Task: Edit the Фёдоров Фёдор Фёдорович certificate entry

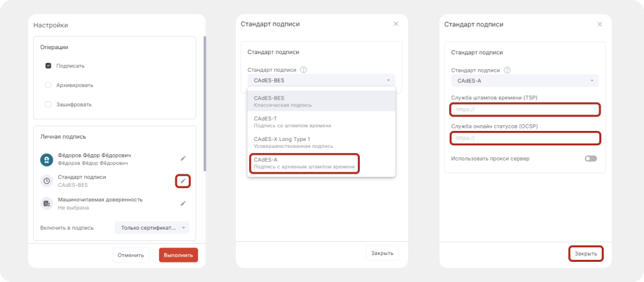Action: [183, 159]
